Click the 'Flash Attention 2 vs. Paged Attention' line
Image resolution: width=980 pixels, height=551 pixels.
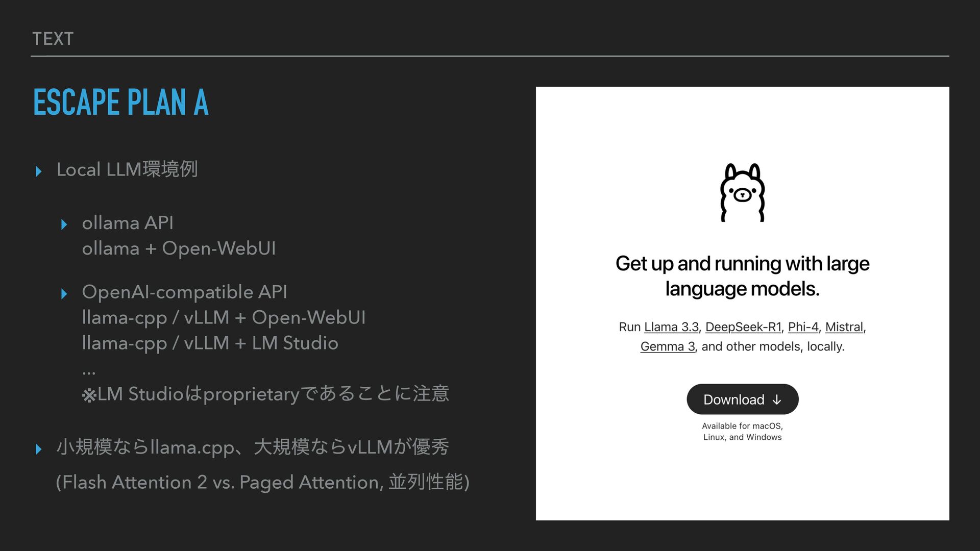pos(262,482)
